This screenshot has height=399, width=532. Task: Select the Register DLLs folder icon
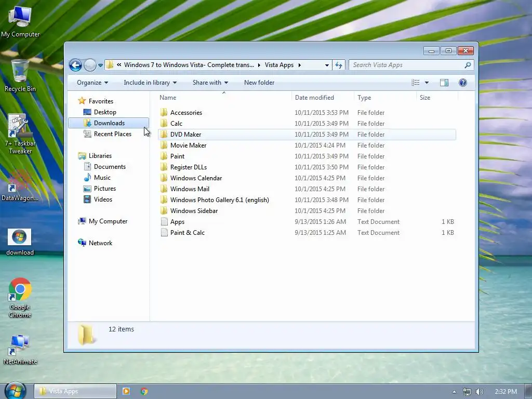[164, 167]
